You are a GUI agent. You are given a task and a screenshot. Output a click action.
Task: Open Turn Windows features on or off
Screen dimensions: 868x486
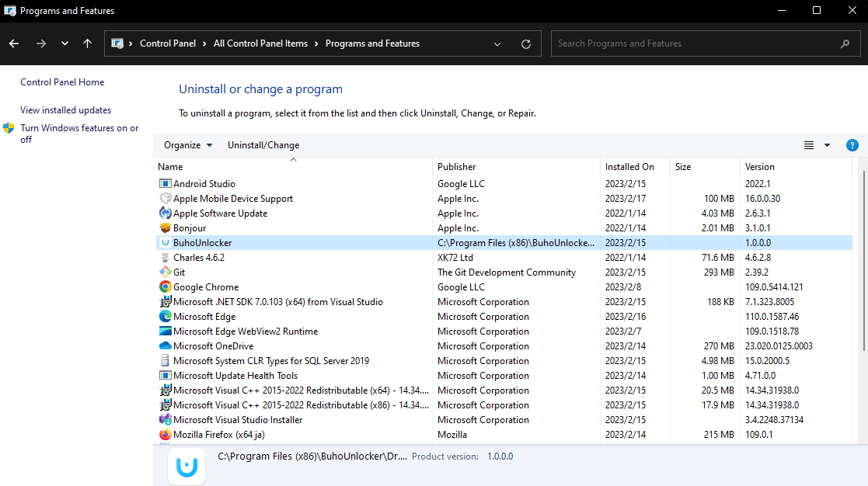point(79,134)
